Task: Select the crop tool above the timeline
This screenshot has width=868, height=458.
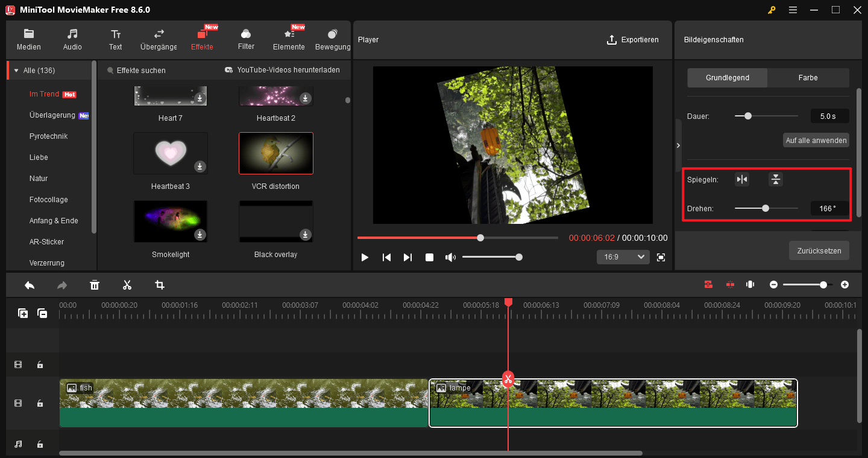Action: pyautogui.click(x=159, y=284)
